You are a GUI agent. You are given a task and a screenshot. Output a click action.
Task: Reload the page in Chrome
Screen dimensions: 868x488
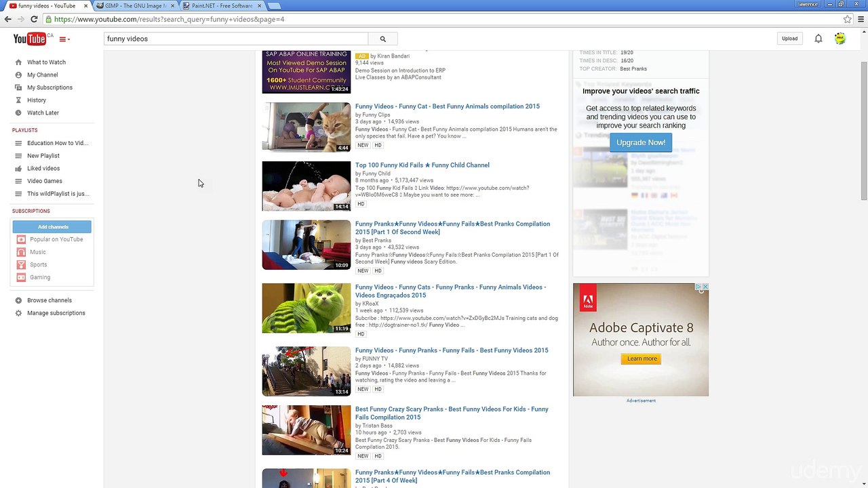[34, 19]
